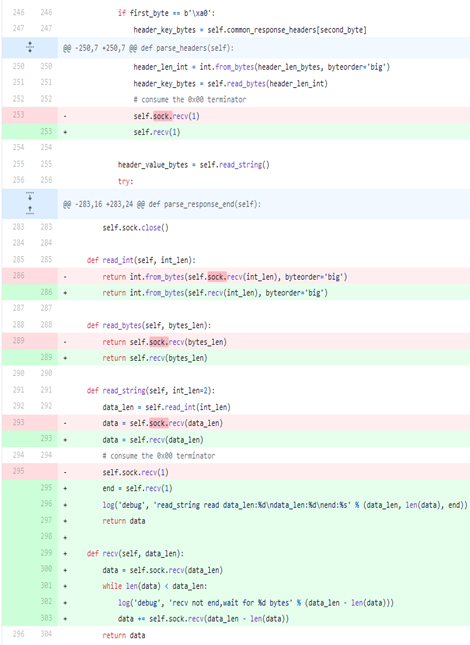Click new line number 304 in gutter
470x645 pixels.
(46, 634)
